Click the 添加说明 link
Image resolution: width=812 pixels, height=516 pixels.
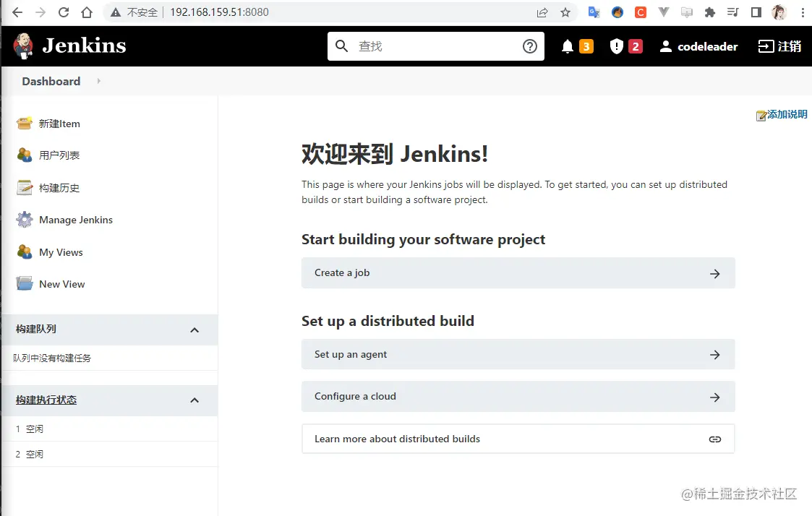(787, 114)
